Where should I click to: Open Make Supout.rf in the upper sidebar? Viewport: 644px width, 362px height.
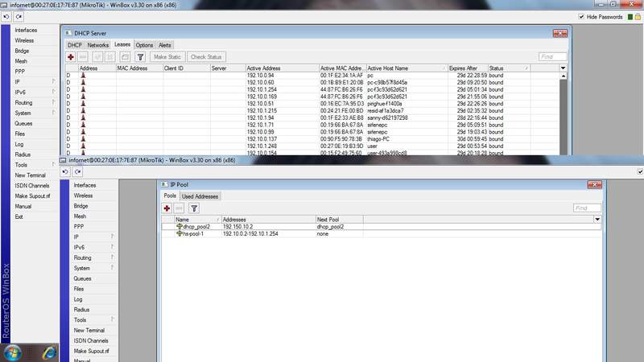coord(32,195)
